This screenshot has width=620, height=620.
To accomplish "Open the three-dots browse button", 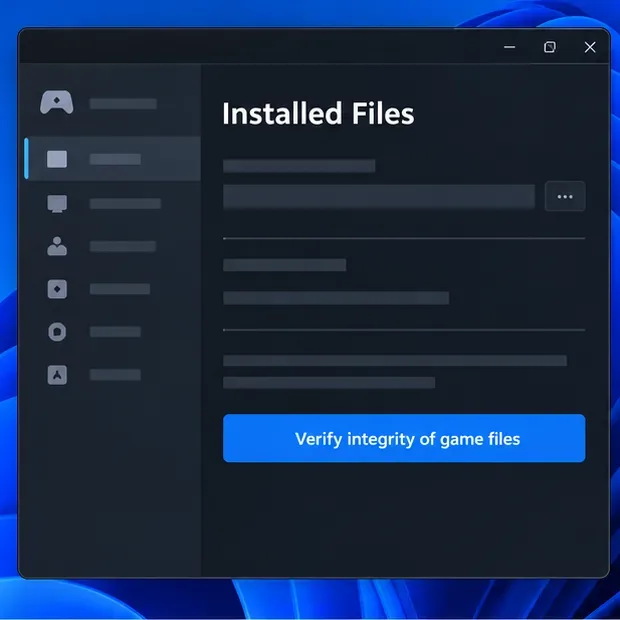I will 565,197.
